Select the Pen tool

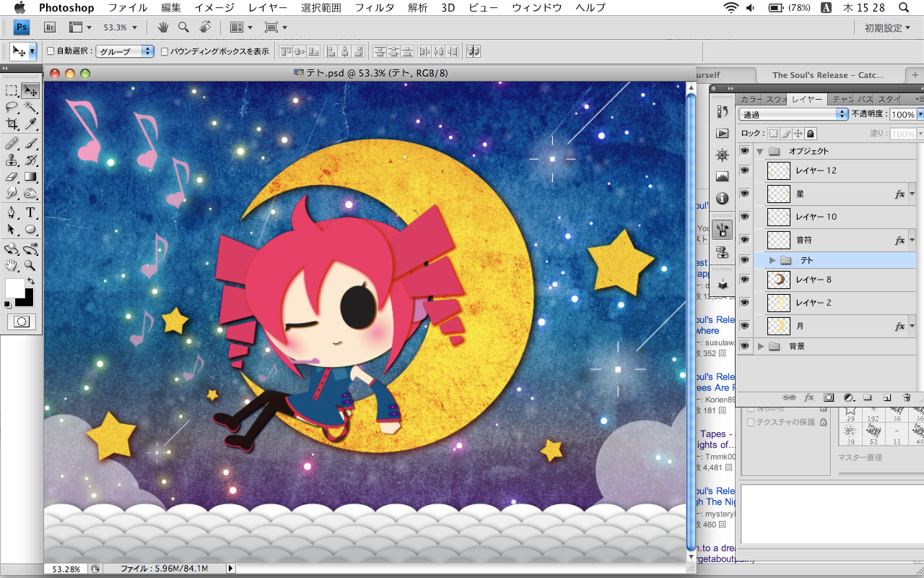(x=12, y=212)
